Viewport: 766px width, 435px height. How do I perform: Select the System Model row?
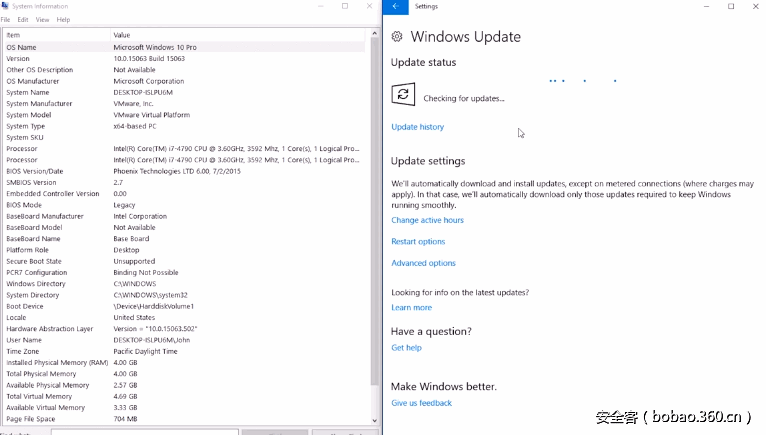coord(185,115)
